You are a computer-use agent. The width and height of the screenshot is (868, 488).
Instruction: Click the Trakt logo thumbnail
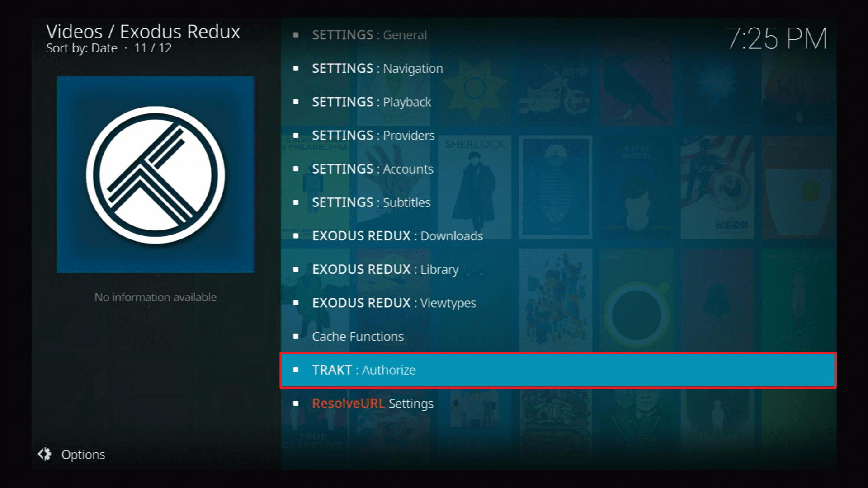155,175
